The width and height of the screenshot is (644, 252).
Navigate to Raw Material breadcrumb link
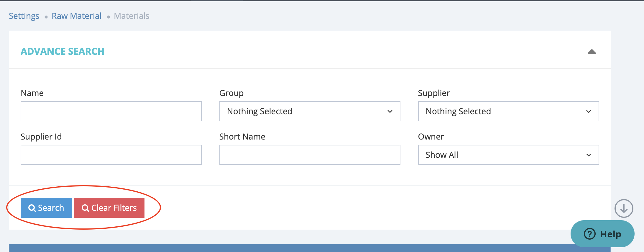76,16
